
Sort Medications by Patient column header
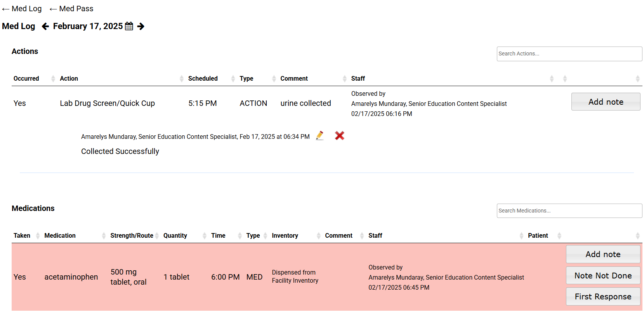(x=538, y=236)
